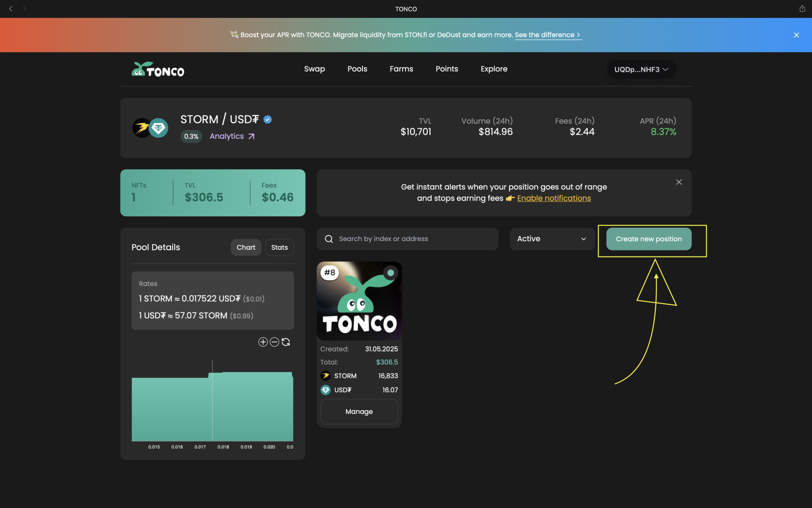Expand the wallet UQDp...NHF3 dropdown
Screen dimensions: 812x508
(641, 69)
